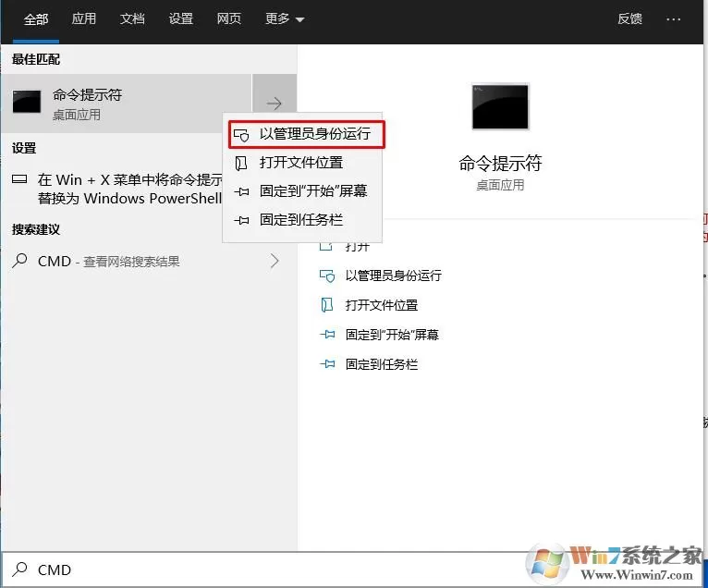Click the CMD search input field
708x588 pixels.
[x=262, y=570]
